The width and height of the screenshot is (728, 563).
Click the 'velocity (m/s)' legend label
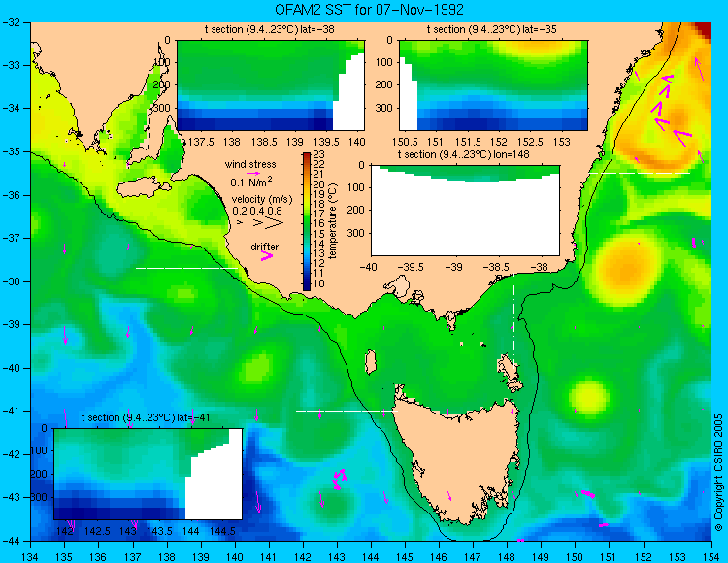coord(262,200)
